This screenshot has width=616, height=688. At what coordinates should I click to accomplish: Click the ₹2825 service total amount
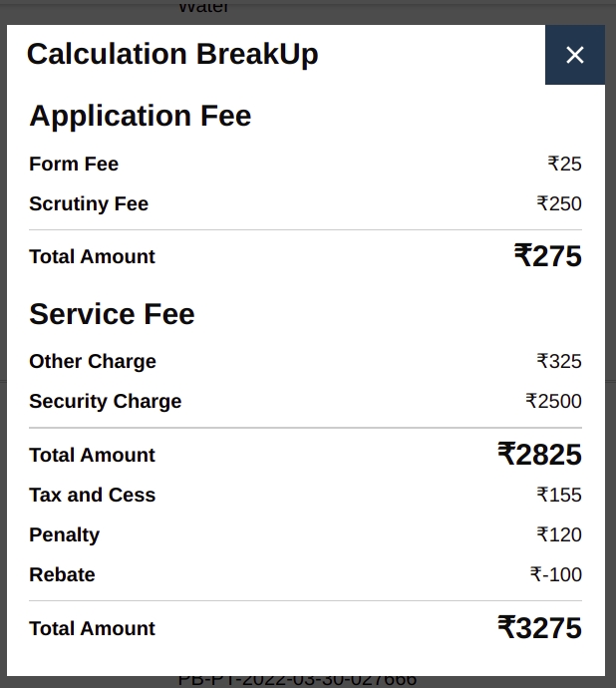tap(539, 455)
